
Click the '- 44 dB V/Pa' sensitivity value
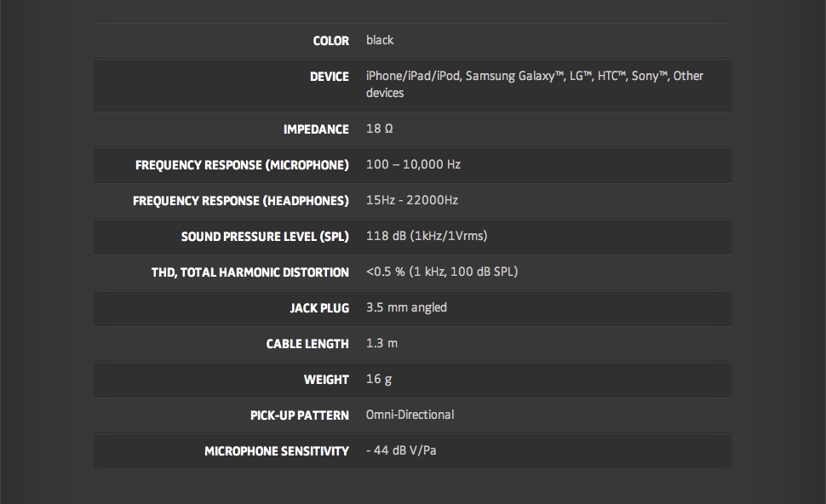401,450
